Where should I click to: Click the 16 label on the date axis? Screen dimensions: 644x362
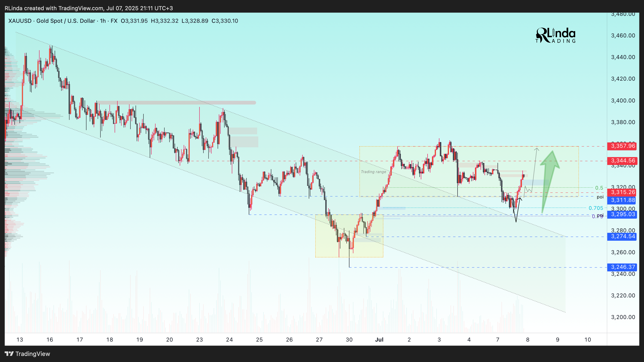50,340
